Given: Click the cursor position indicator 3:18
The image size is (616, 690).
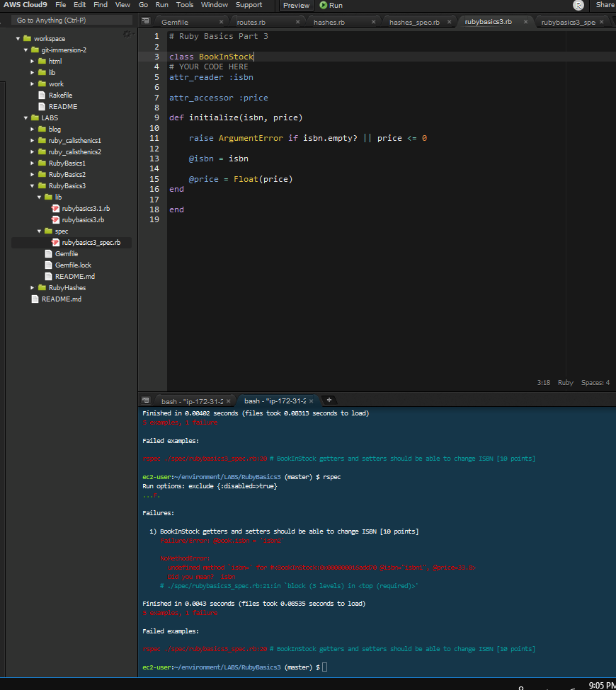Looking at the screenshot, I should [543, 382].
